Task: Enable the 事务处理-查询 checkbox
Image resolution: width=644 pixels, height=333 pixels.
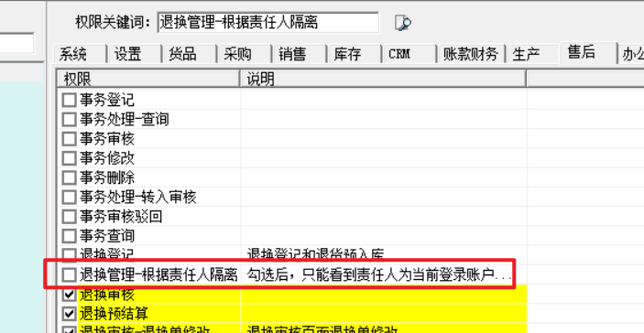Action: (69, 119)
